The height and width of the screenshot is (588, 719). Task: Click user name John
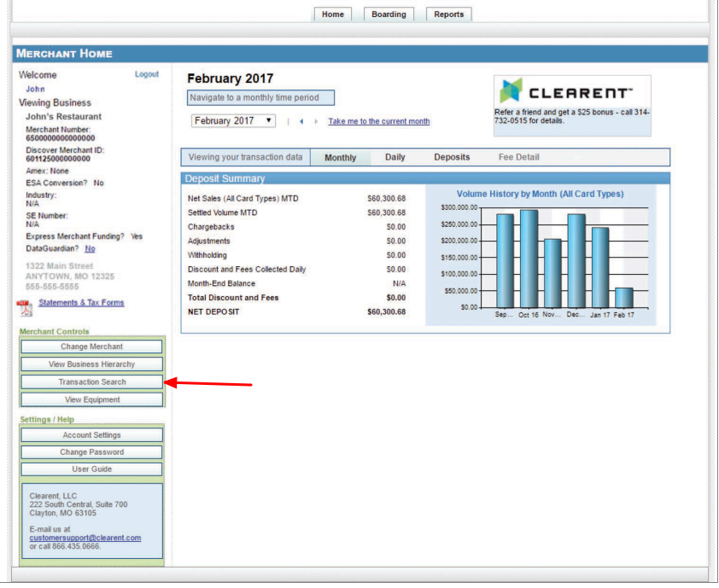pyautogui.click(x=35, y=89)
